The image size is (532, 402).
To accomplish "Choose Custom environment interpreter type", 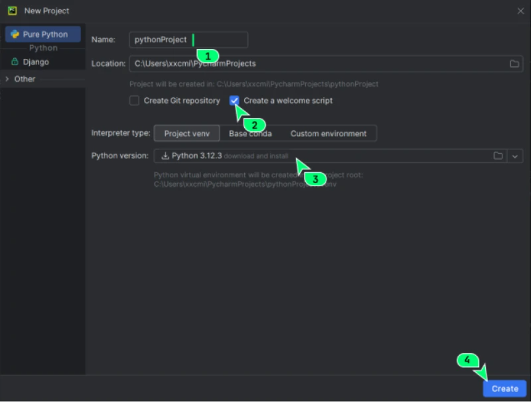I will (x=329, y=134).
